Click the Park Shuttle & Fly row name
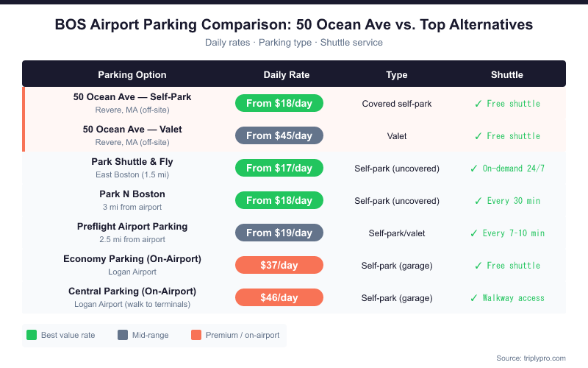The image size is (588, 368). tap(132, 162)
